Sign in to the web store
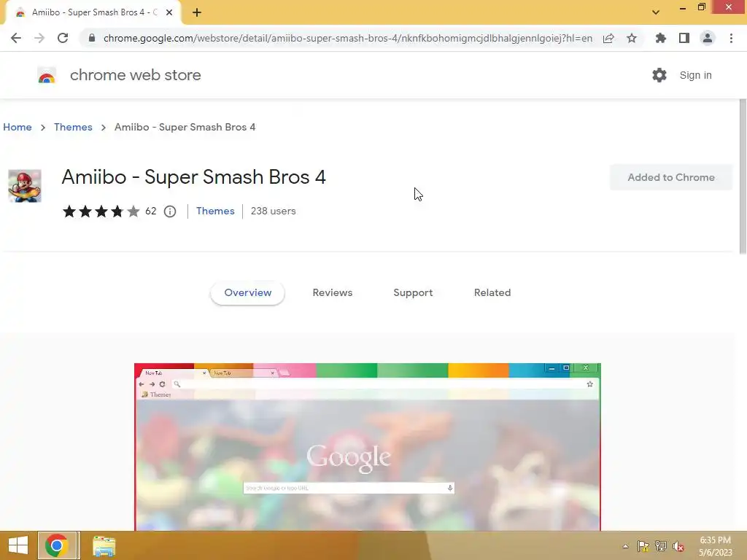This screenshot has width=747, height=560. (695, 75)
